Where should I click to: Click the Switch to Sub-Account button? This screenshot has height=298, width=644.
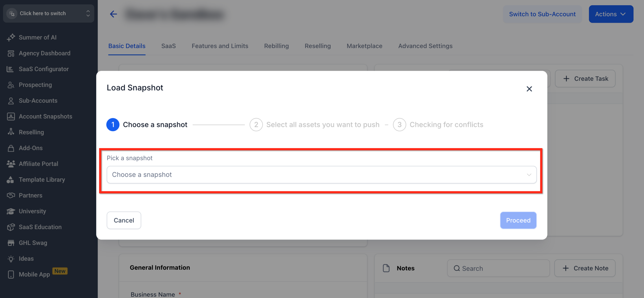pyautogui.click(x=542, y=14)
